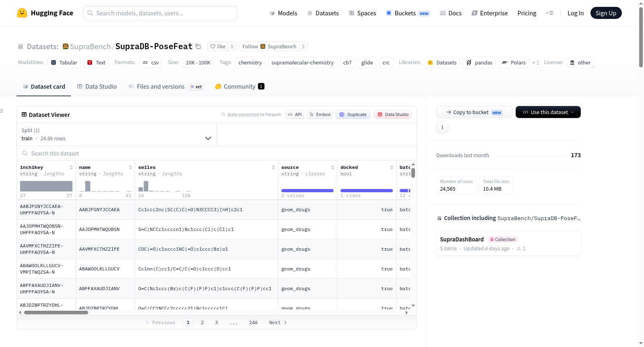The width and height of the screenshot is (644, 347).
Task: Click the Log In link
Action: click(x=576, y=13)
